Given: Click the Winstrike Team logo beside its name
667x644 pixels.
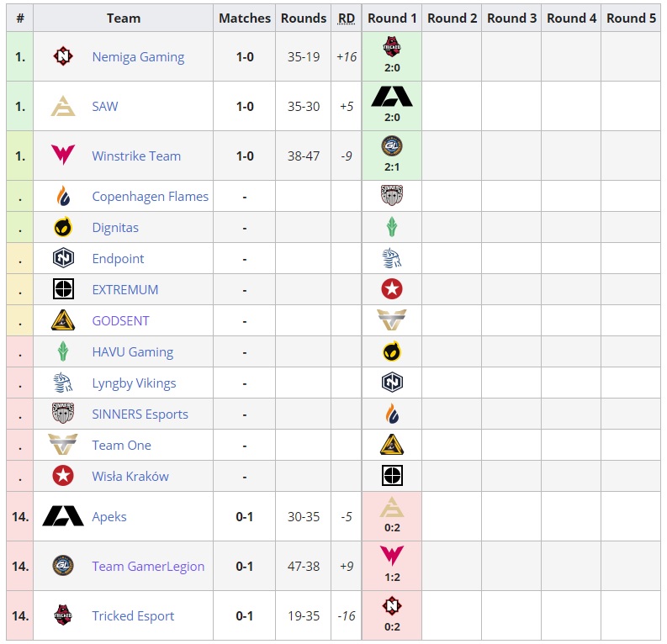Looking at the screenshot, I should (63, 156).
